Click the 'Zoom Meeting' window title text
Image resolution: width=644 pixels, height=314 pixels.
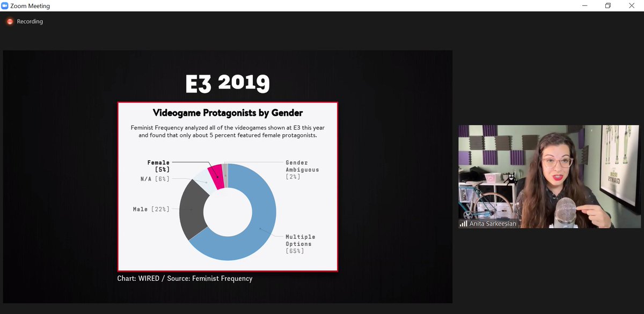[30, 6]
